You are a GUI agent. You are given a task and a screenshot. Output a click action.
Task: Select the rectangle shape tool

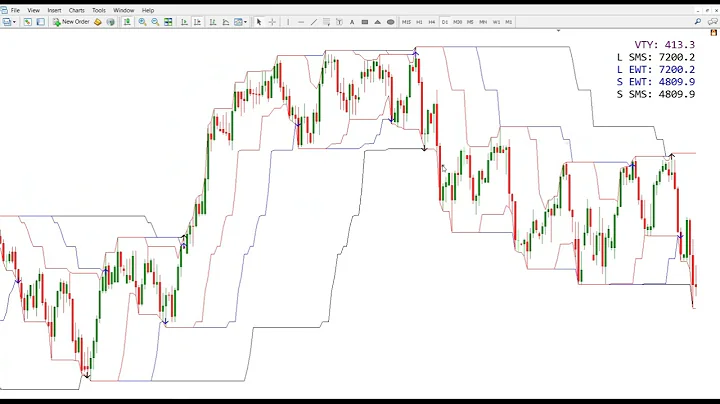tap(365, 22)
